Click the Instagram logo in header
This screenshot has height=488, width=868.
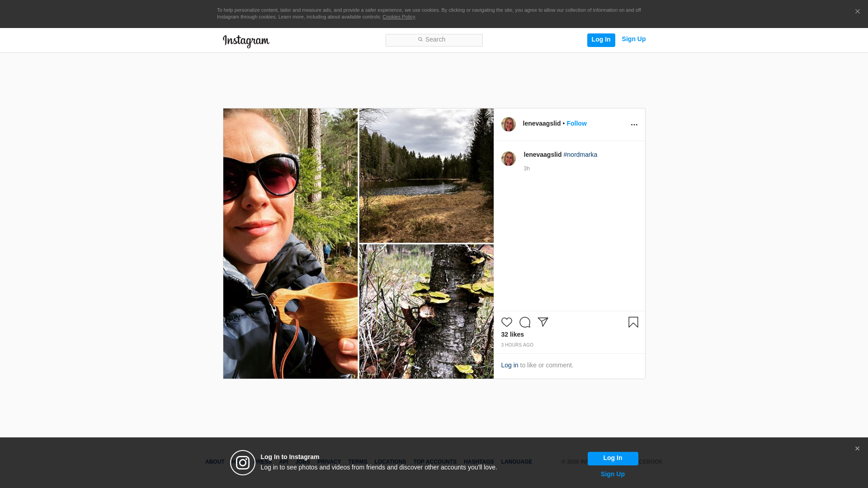[246, 41]
